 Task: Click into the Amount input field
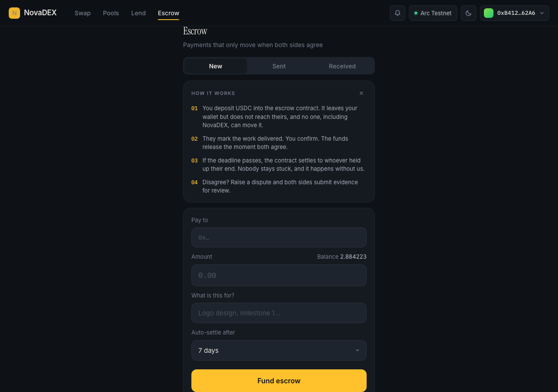pos(279,275)
